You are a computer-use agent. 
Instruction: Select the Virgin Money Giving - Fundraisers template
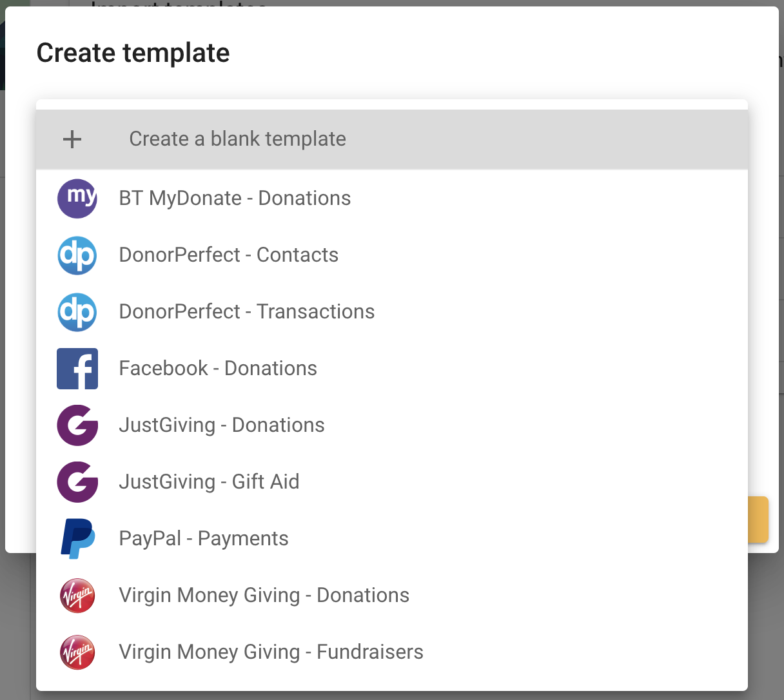coord(271,652)
